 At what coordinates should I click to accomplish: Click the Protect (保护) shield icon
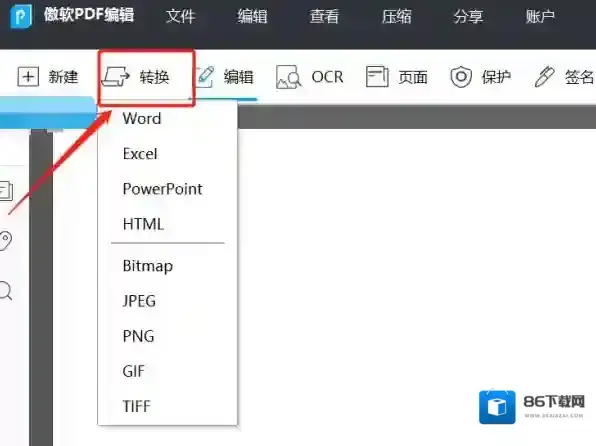(x=461, y=77)
